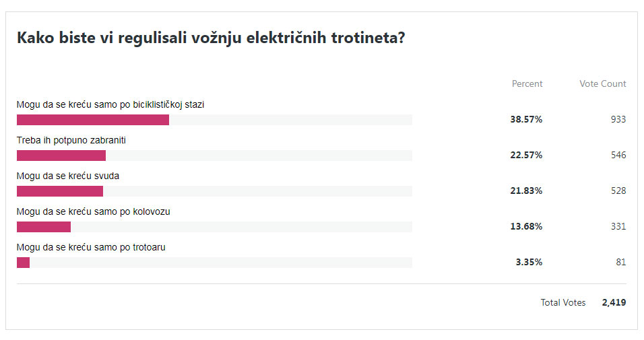Click the pink bar for biciklistička staza
The height and width of the screenshot is (340, 644).
(x=93, y=120)
